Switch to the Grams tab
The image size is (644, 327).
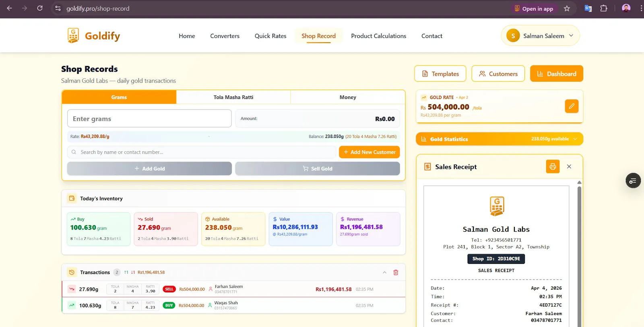pos(119,97)
